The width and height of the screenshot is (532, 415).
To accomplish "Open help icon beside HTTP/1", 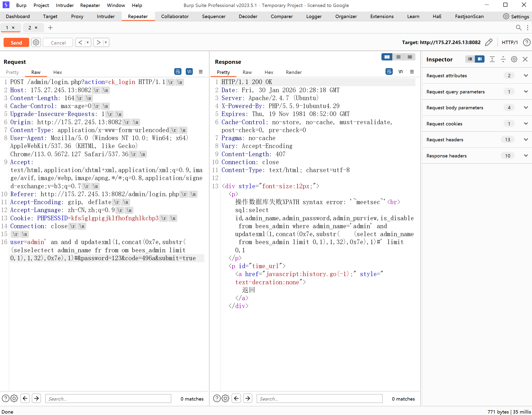I will 526,42.
